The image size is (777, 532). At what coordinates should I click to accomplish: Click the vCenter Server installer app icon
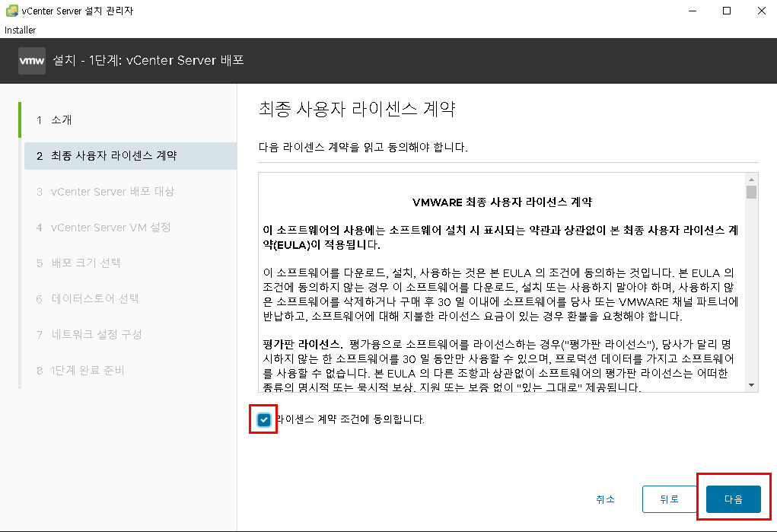[12, 11]
